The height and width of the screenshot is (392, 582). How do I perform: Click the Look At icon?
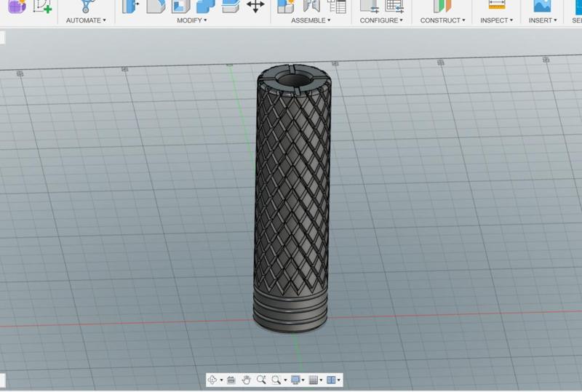point(231,380)
